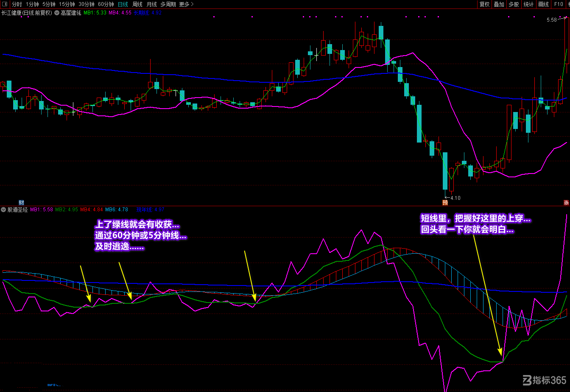Select the 1分钟 period tab
The height and width of the screenshot is (392, 570).
[32, 4]
